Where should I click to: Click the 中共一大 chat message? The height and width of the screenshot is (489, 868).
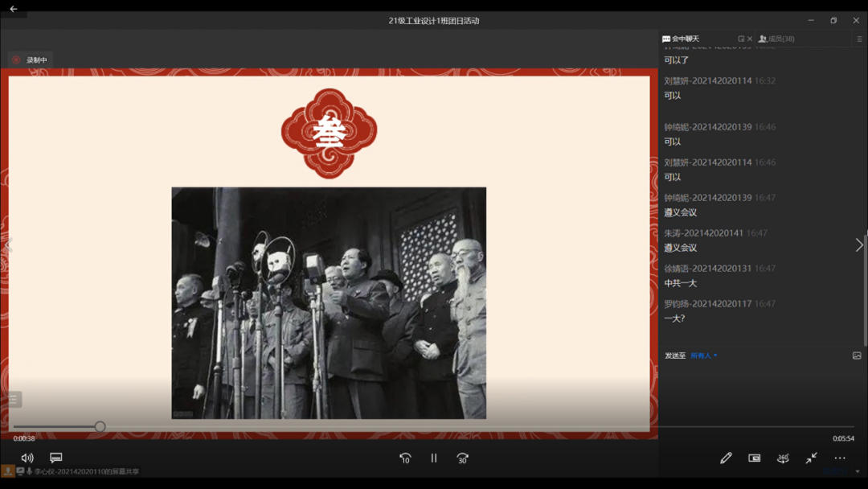click(x=681, y=284)
